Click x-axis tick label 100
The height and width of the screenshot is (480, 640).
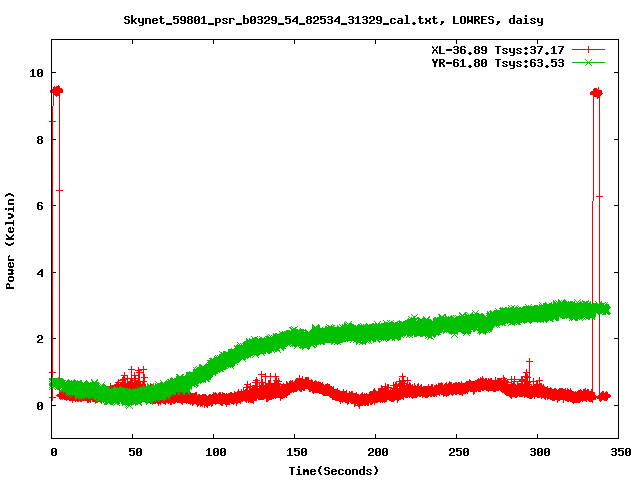point(216,452)
